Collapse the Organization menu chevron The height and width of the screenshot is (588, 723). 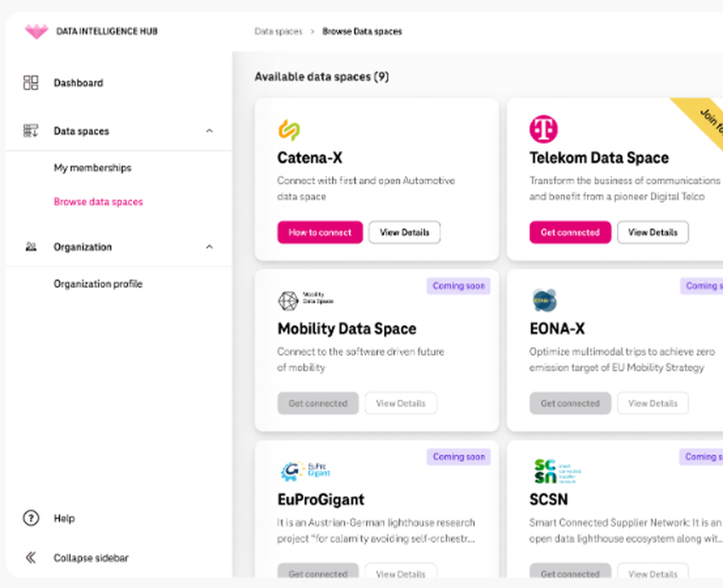click(x=210, y=247)
